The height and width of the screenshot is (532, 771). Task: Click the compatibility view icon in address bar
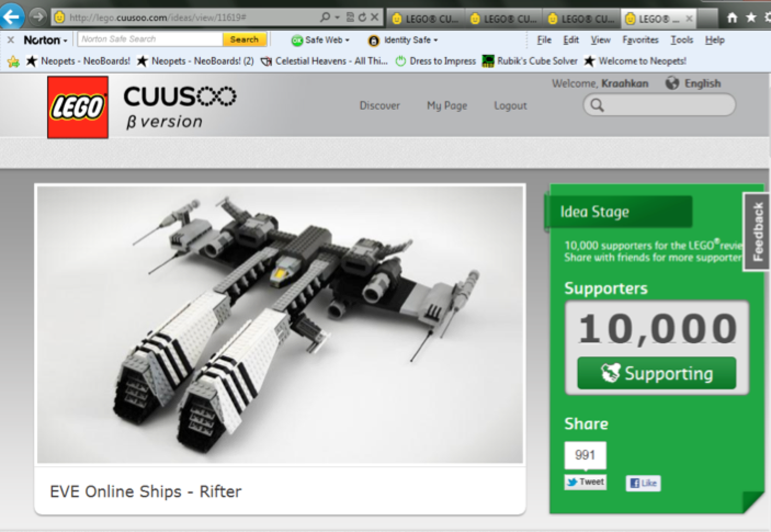[350, 18]
